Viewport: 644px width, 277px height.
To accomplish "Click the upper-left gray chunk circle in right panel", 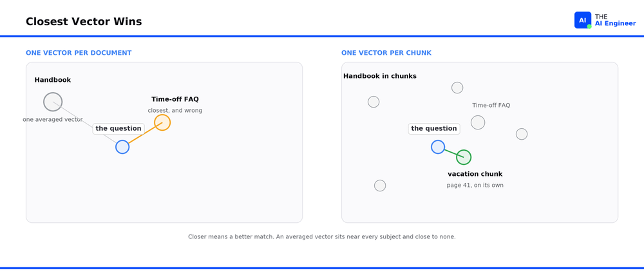I will point(374,102).
